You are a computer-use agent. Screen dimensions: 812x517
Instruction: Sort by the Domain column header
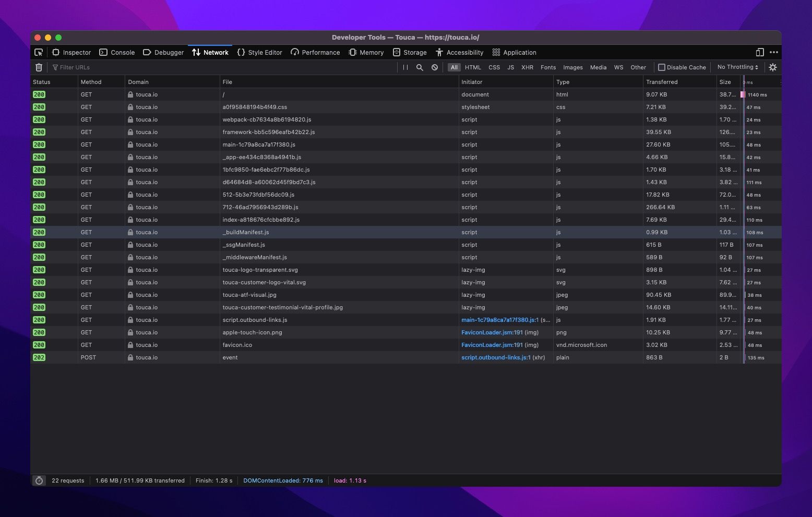[172, 82]
